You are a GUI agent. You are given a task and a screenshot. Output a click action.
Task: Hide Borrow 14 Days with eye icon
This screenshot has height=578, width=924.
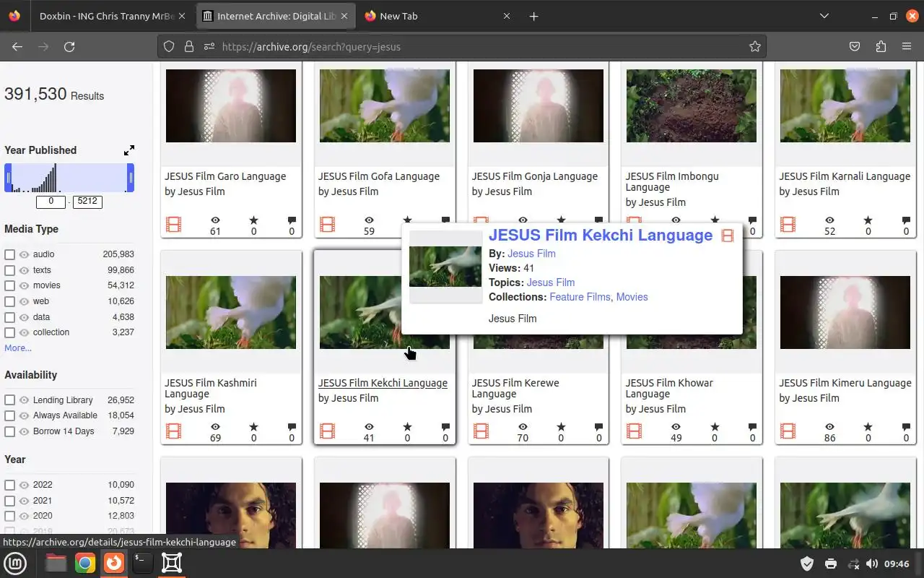pyautogui.click(x=24, y=431)
